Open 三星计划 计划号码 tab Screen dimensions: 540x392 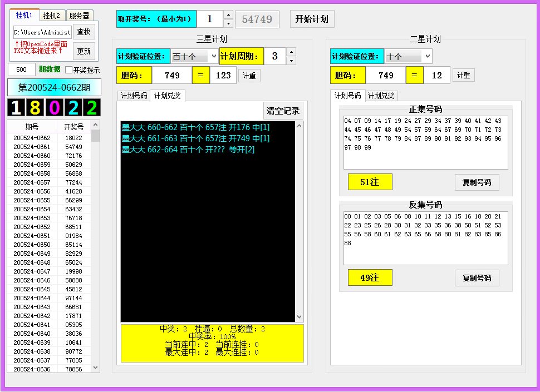(x=134, y=96)
